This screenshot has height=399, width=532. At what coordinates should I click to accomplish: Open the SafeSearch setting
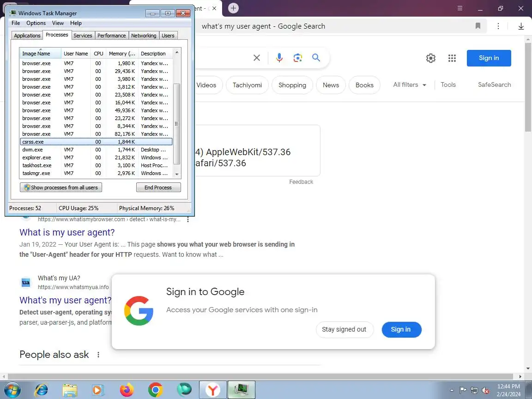(x=494, y=85)
